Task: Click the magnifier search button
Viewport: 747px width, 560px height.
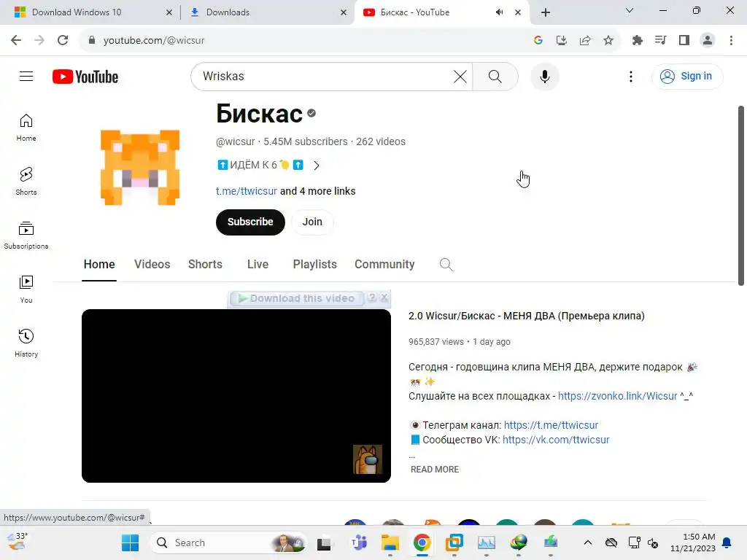Action: click(495, 76)
